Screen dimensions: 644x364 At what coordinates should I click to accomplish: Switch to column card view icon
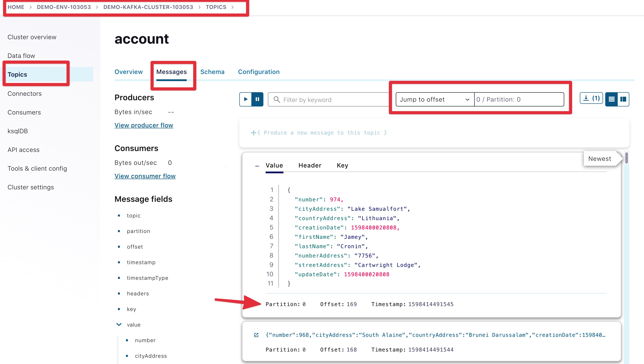click(623, 99)
